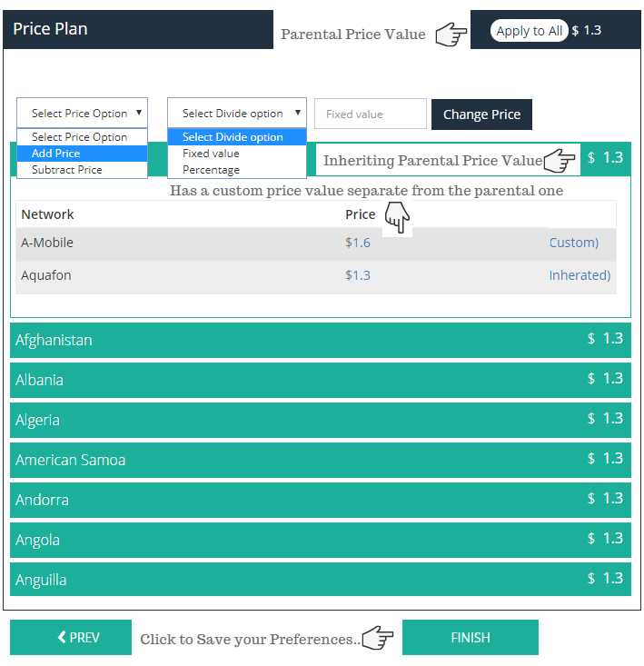Click the Aquafon $1.3 price link

pyautogui.click(x=358, y=275)
